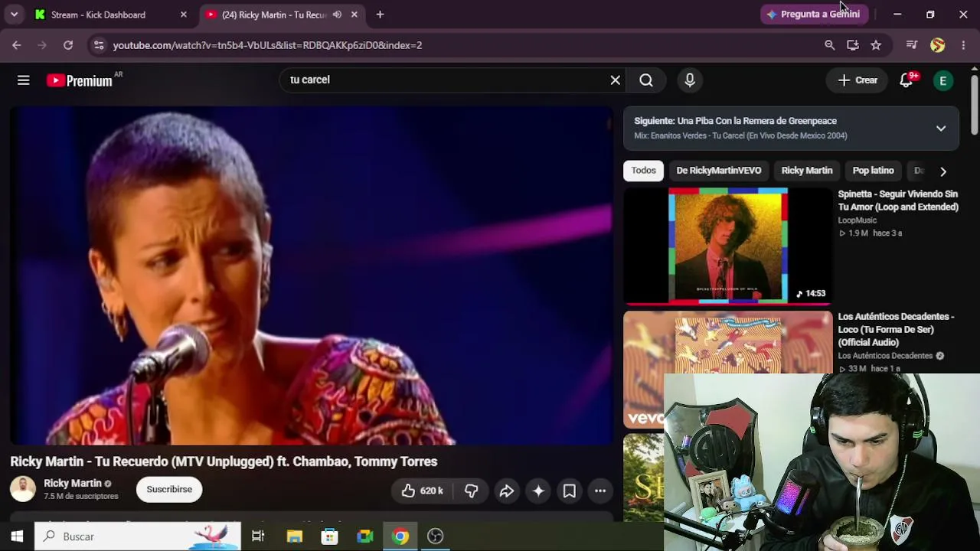980x551 pixels.
Task: View site information in the address bar
Action: (x=99, y=45)
